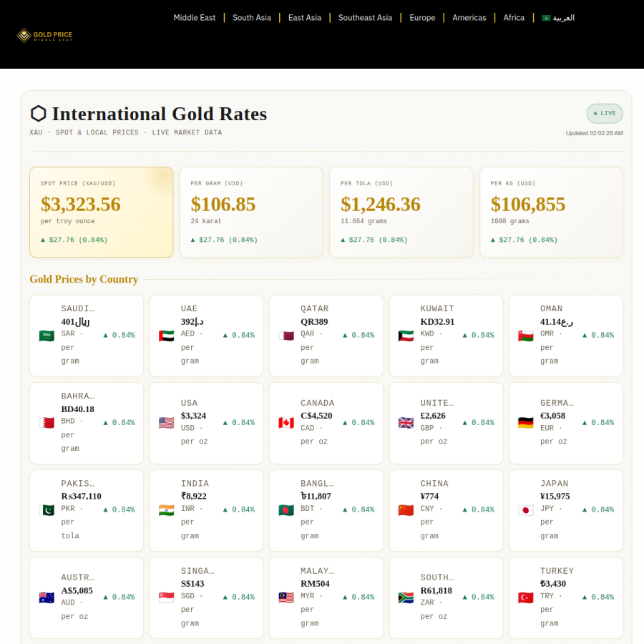Image resolution: width=644 pixels, height=644 pixels.
Task: Click the Japan flag icon
Action: (x=526, y=510)
